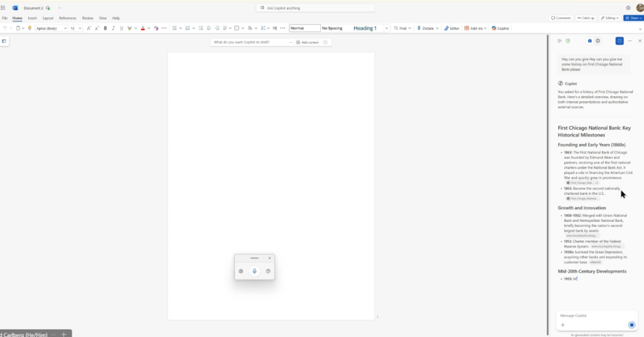Viewport: 644px width, 337px height.
Task: Click the Share button
Action: click(x=632, y=18)
